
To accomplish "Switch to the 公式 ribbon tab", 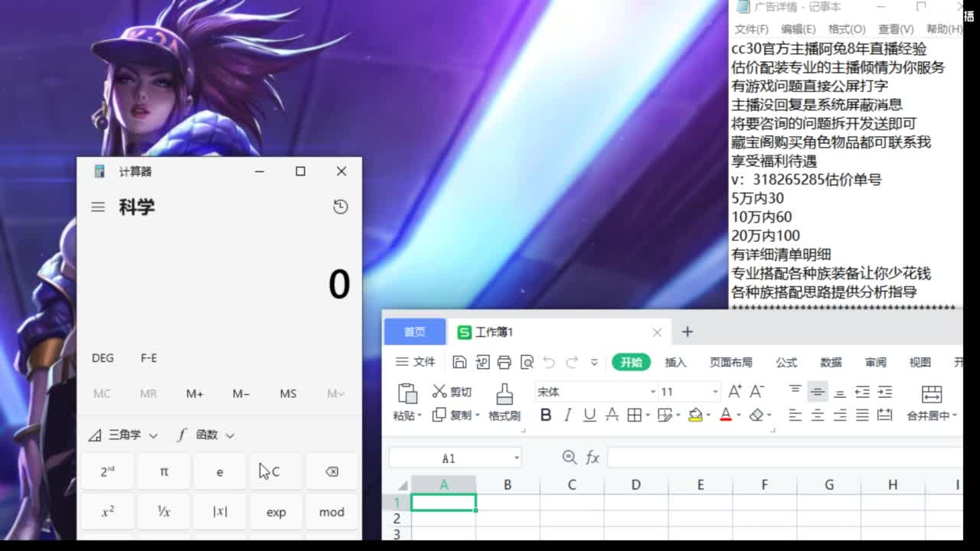I will tap(786, 362).
